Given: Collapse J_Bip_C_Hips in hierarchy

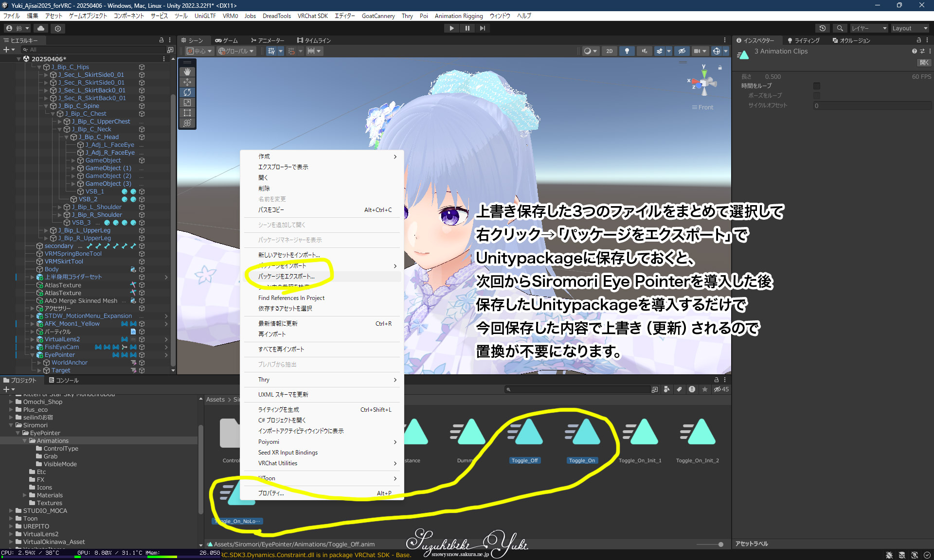Looking at the screenshot, I should 39,67.
